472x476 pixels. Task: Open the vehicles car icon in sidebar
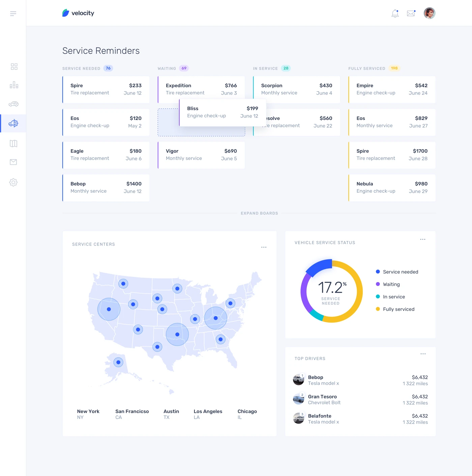coord(13,104)
